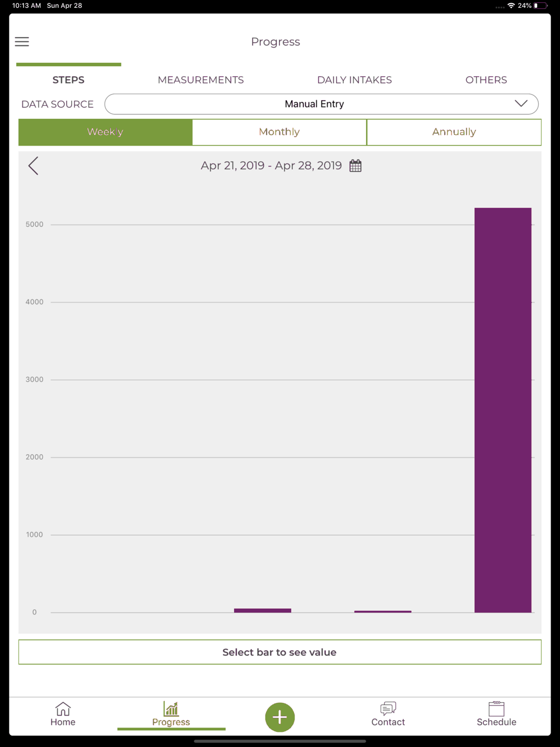Switch chart to Monthly view
The image size is (560, 747).
(x=279, y=132)
